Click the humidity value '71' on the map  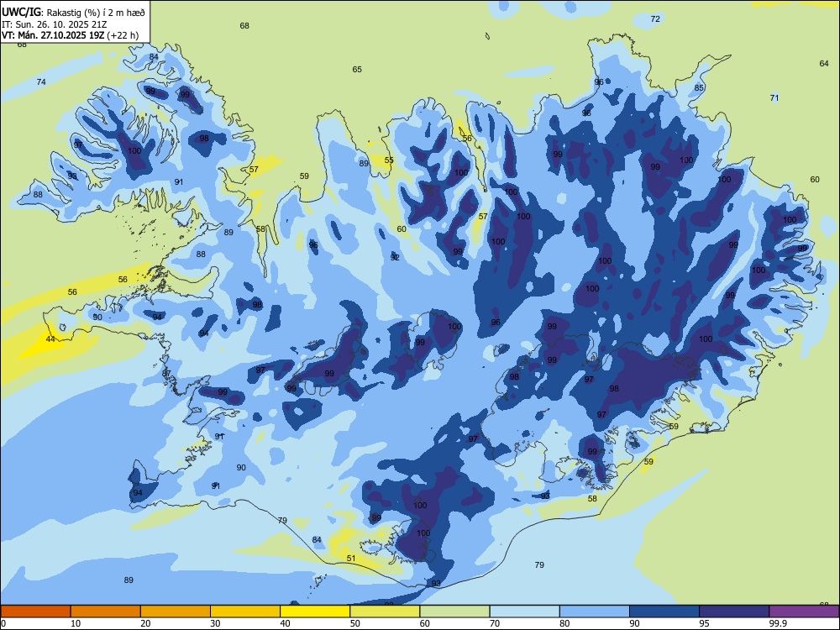coord(774,97)
